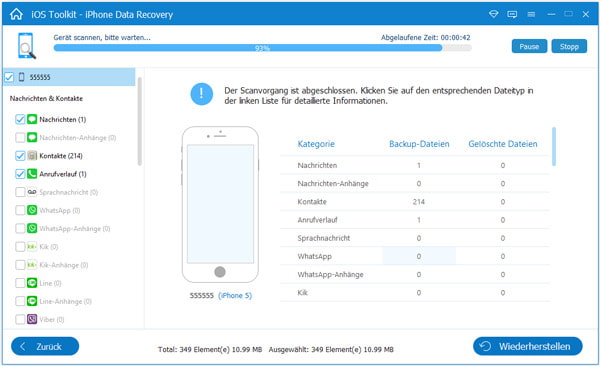Open the feedback chat icon in title bar
This screenshot has width=600, height=366.
click(512, 14)
